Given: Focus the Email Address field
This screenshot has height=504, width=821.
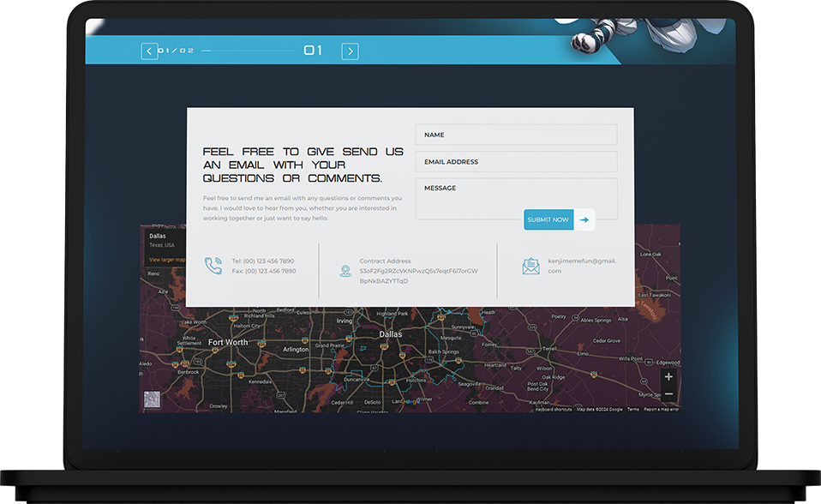Looking at the screenshot, I should (x=516, y=162).
